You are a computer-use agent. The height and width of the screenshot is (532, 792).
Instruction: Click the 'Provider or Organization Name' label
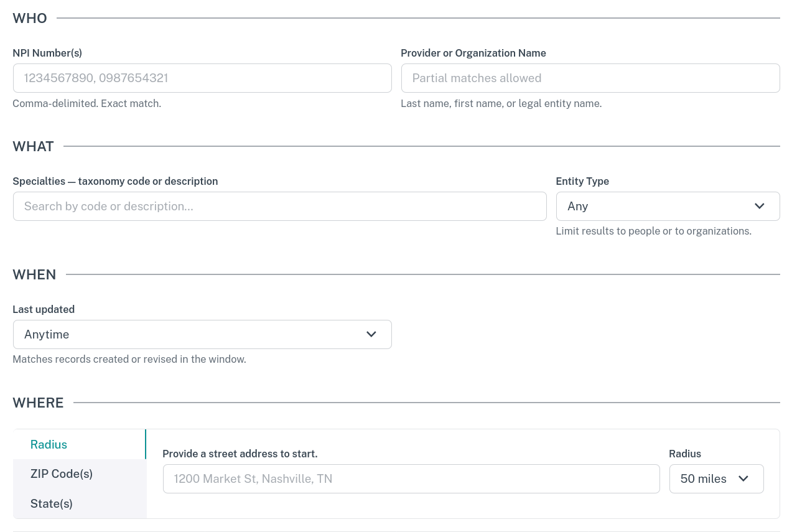coord(473,53)
